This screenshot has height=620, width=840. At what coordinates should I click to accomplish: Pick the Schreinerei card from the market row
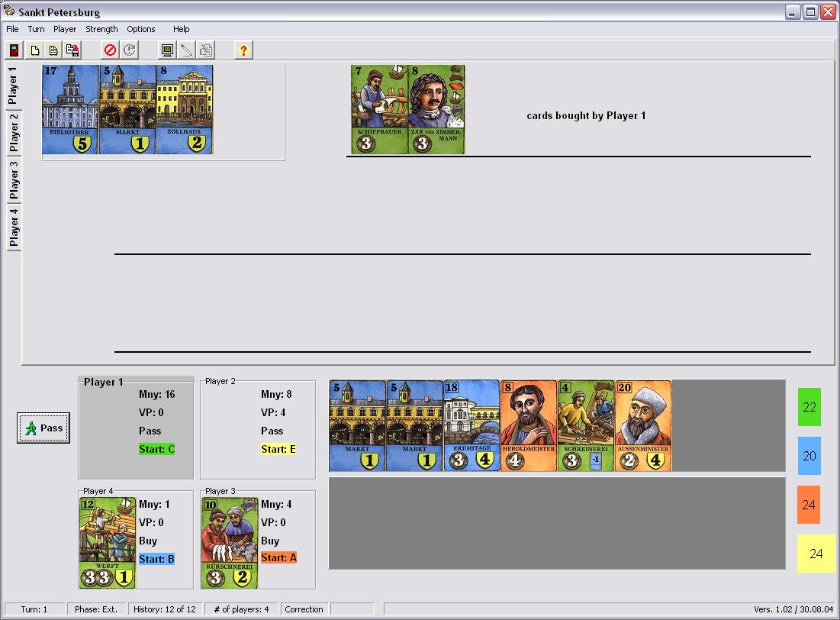[586, 426]
